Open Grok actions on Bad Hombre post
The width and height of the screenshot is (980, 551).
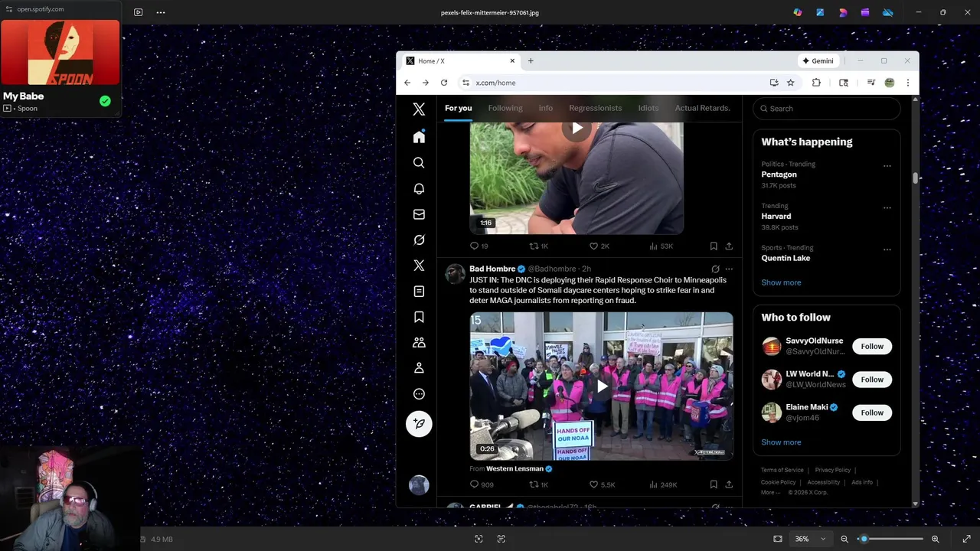pos(715,269)
